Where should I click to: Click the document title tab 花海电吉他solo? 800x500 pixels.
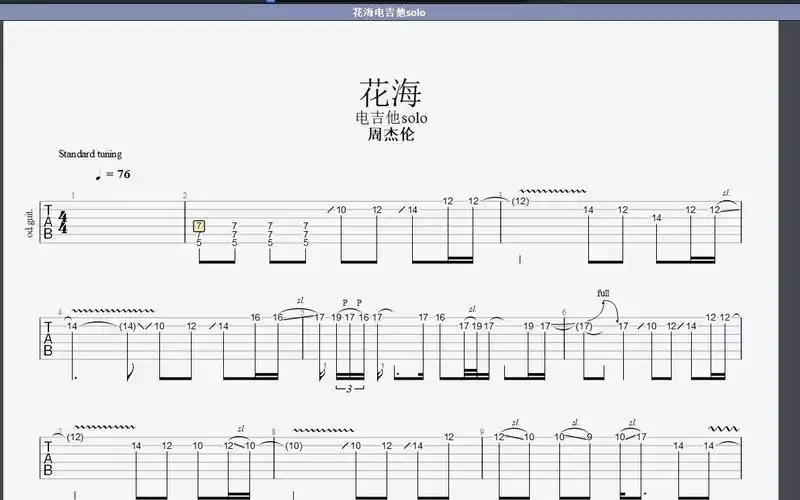click(389, 12)
